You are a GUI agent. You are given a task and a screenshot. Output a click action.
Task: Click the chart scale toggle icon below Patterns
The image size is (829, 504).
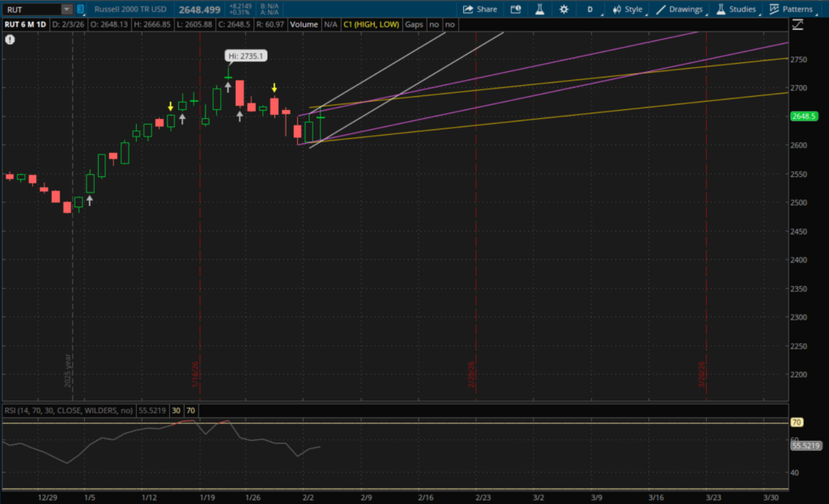coord(798,25)
